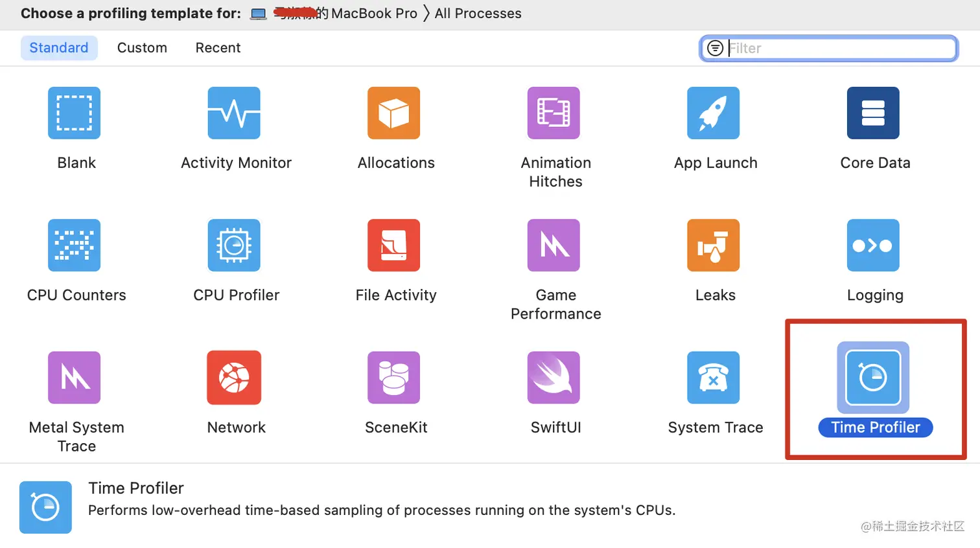Choose the Game Performance template icon
The height and width of the screenshot is (548, 980).
click(554, 245)
